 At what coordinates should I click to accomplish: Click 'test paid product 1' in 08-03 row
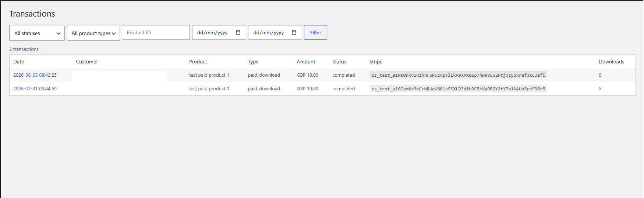coord(209,75)
